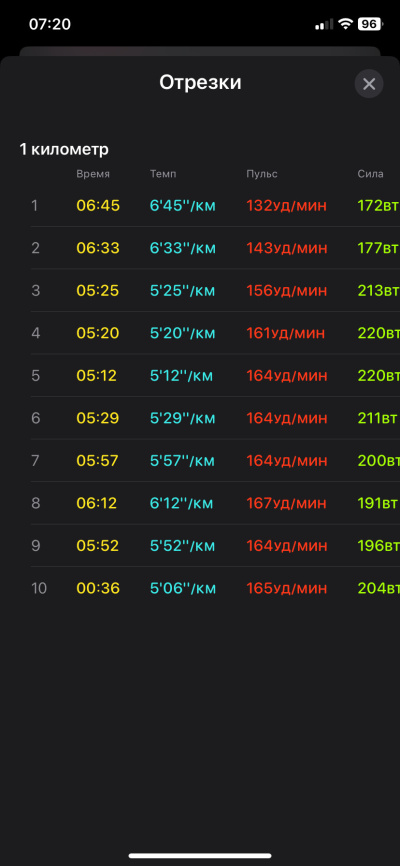Select the Сила column header
400x866 pixels.
(370, 174)
